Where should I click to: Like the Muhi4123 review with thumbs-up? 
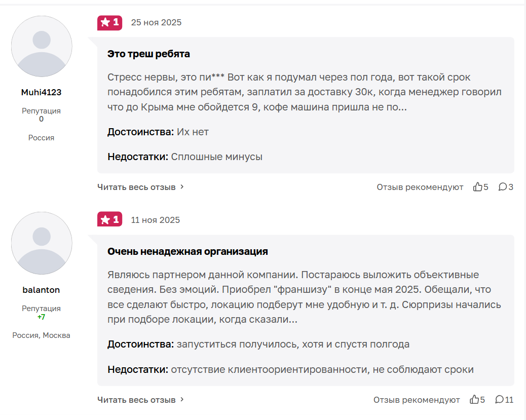point(477,187)
